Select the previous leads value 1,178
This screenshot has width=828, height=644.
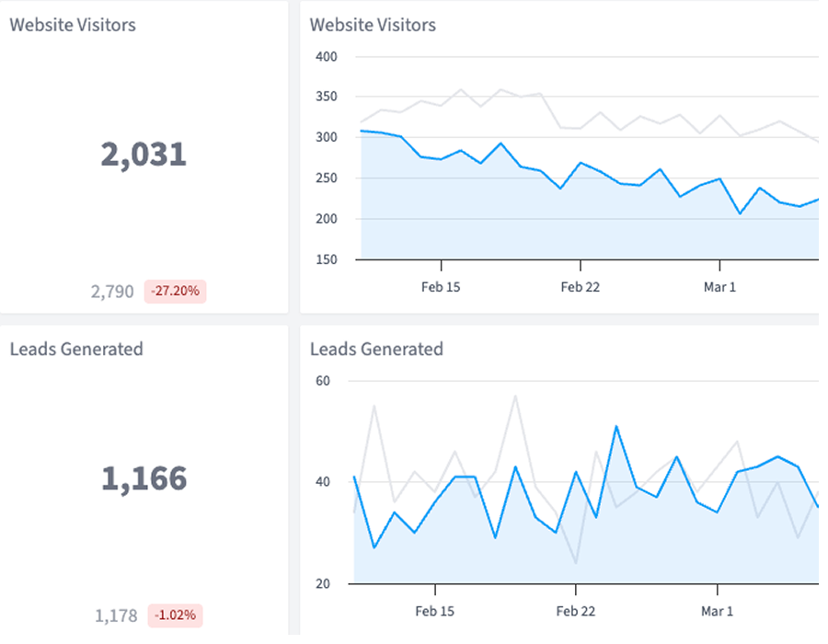point(116,615)
